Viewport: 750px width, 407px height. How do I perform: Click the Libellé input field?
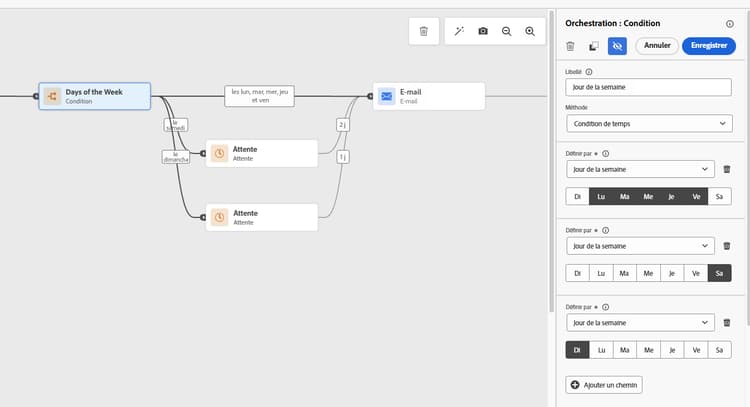coord(648,87)
